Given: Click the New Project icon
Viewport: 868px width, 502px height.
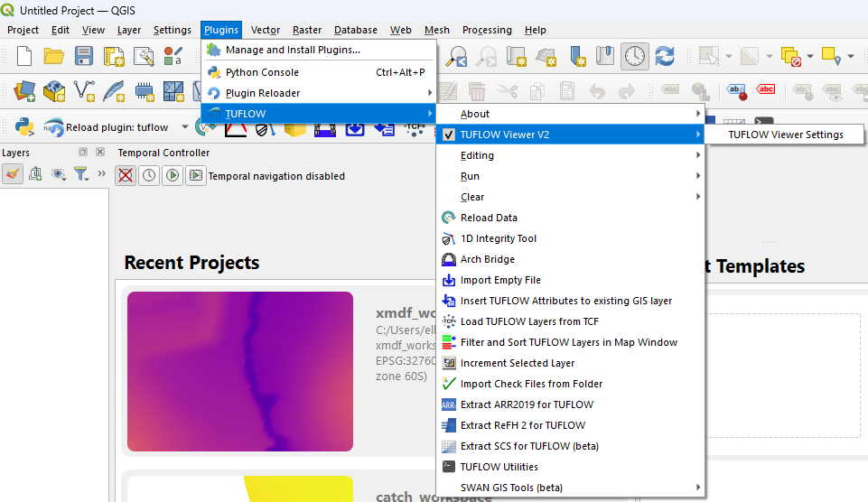Looking at the screenshot, I should click(24, 56).
